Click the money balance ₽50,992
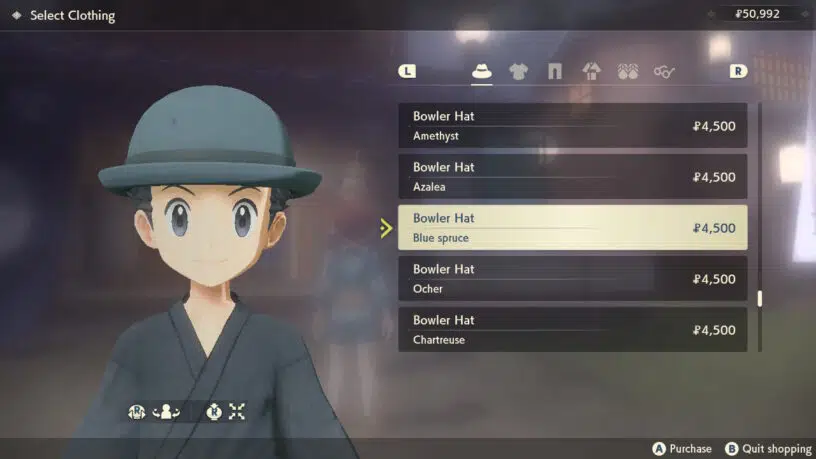The height and width of the screenshot is (459, 816). (x=757, y=14)
